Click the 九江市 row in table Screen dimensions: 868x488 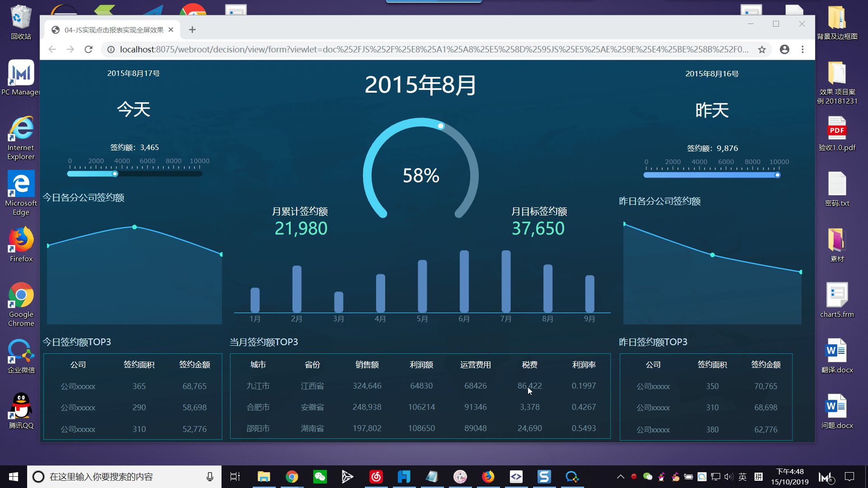point(258,386)
